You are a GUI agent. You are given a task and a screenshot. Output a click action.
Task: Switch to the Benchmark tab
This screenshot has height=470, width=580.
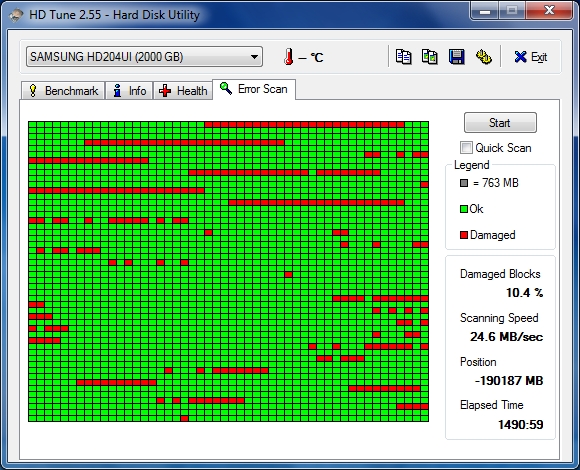click(x=63, y=91)
